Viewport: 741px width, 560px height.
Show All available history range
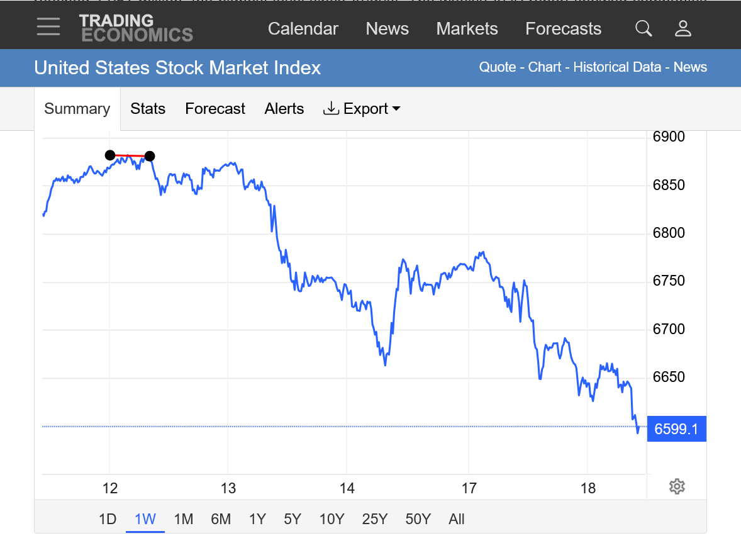tap(457, 519)
